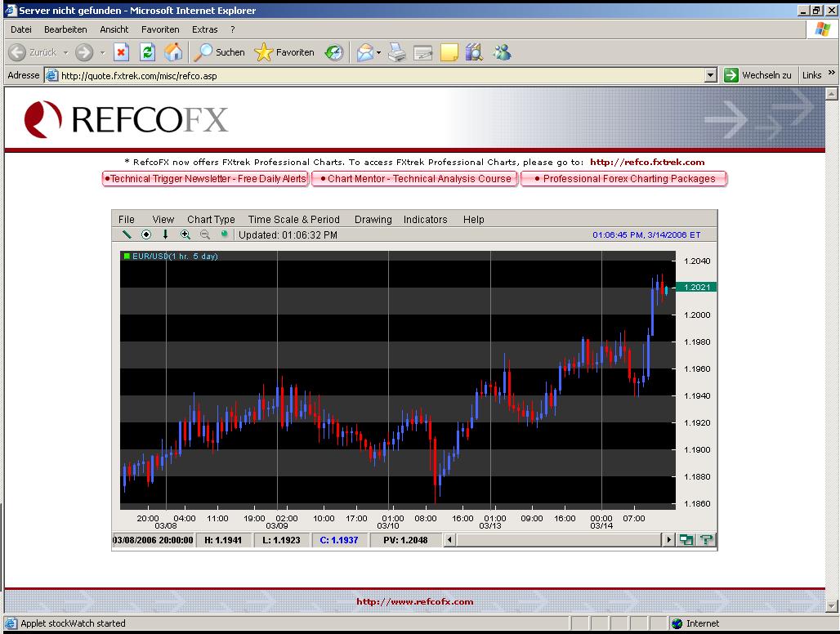Open the Indicators menu

coord(425,219)
